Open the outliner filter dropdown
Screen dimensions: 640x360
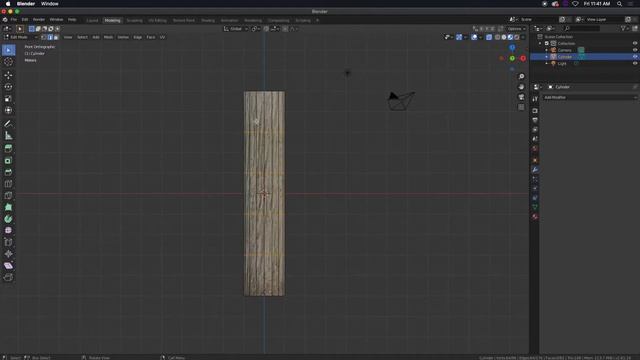coord(624,29)
